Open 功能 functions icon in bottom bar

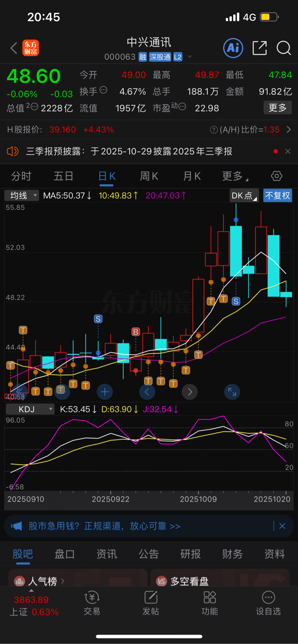(x=210, y=603)
